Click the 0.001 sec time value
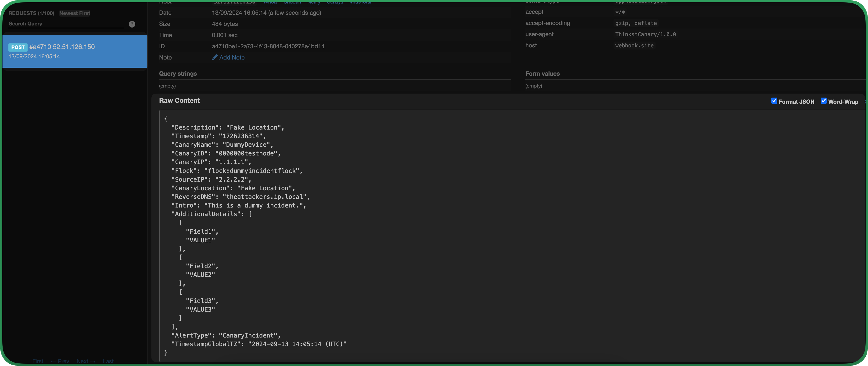The height and width of the screenshot is (366, 868). 224,35
